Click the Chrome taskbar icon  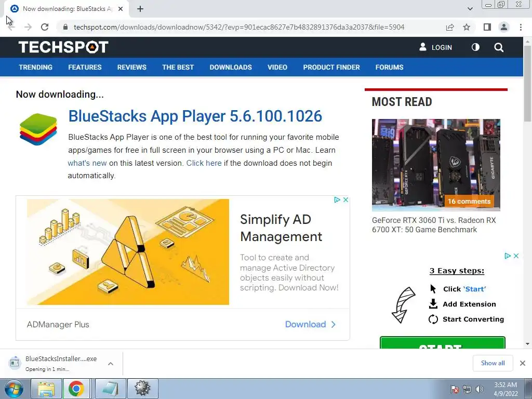76,389
